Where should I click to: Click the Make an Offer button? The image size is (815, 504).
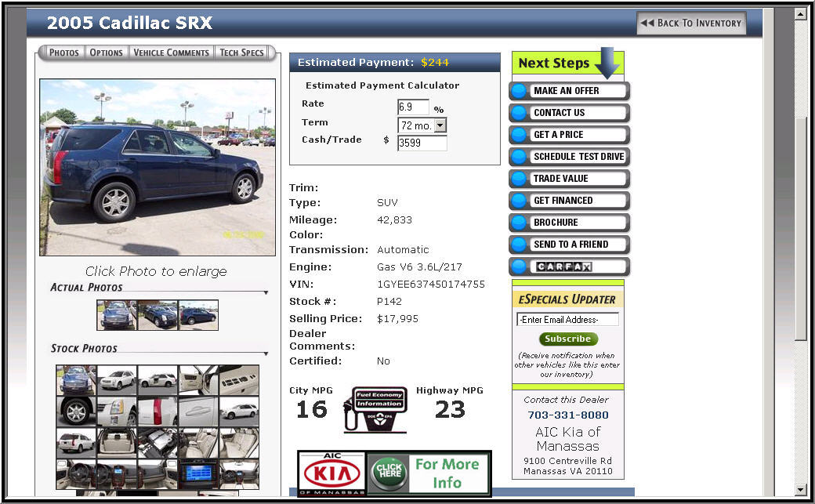pos(569,91)
